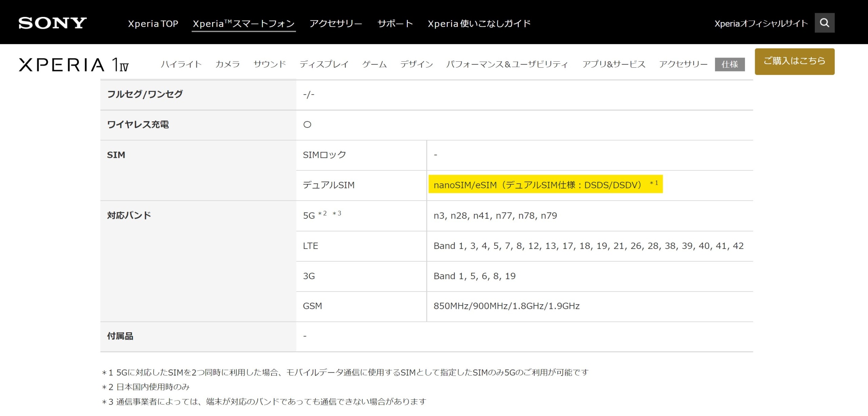Open パフォーマンス&ユーザビリティ tab

pyautogui.click(x=507, y=64)
